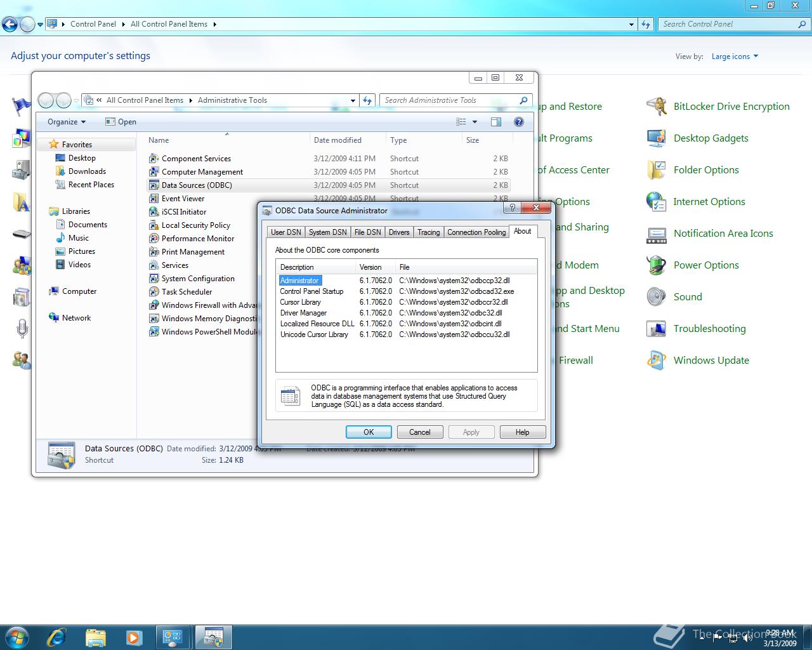Open Windows Update icon
Viewport: 812px width, 650px height.
[657, 361]
